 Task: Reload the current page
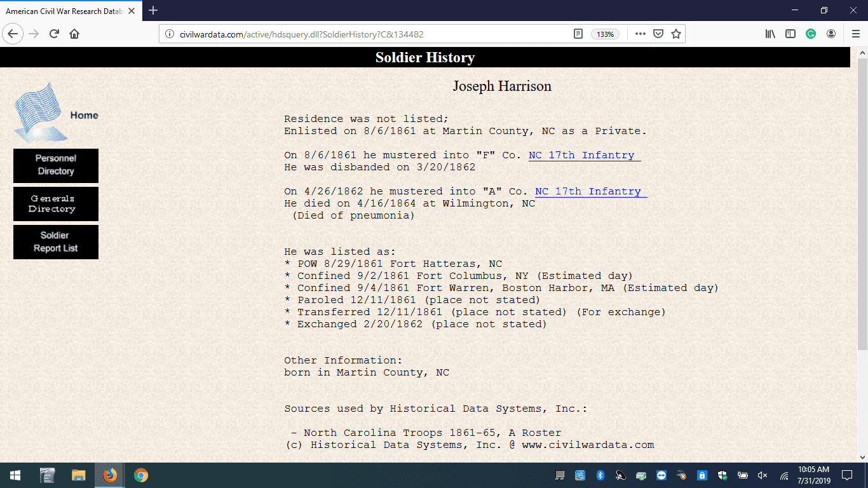pos(55,34)
